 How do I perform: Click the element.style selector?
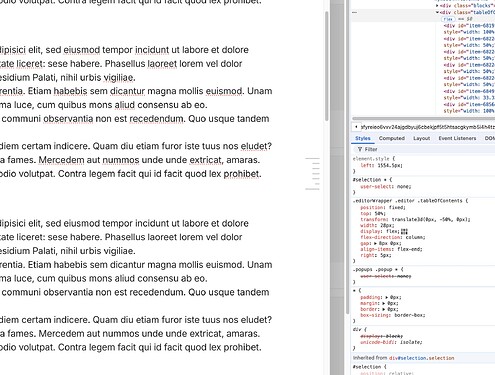click(x=371, y=159)
